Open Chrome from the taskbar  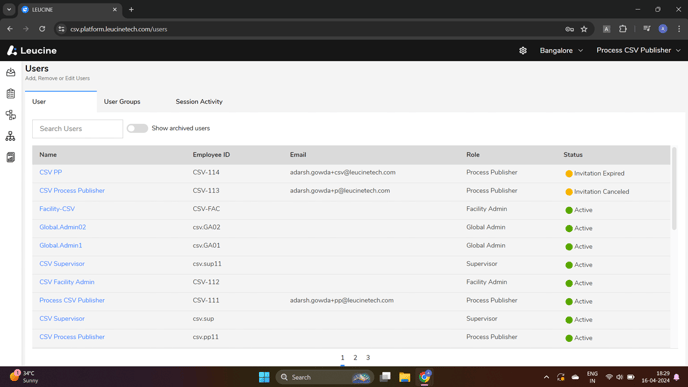pyautogui.click(x=424, y=377)
